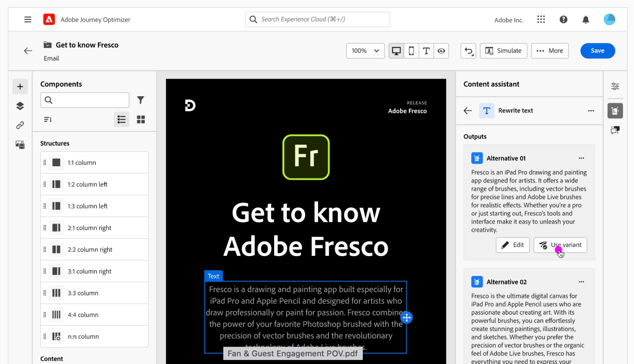This screenshot has height=364, width=634.
Task: Switch to plain text view
Action: tap(426, 51)
